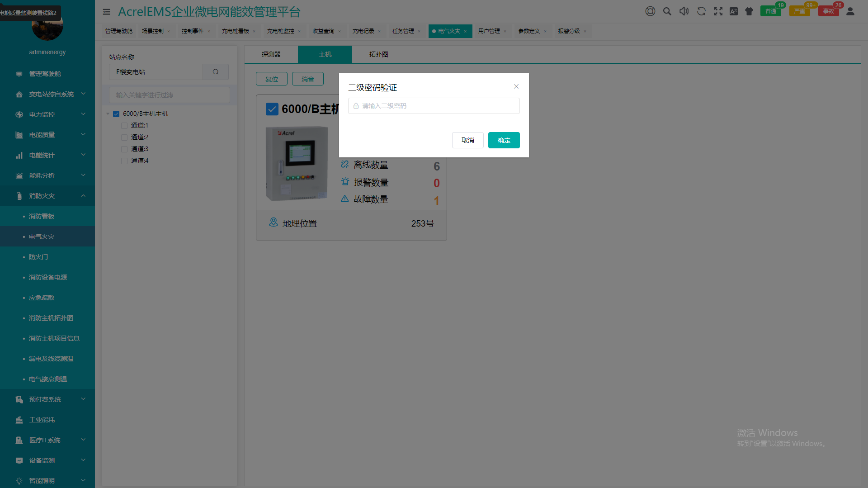
Task: Click the refresh icon in top toolbar
Action: pyautogui.click(x=701, y=11)
